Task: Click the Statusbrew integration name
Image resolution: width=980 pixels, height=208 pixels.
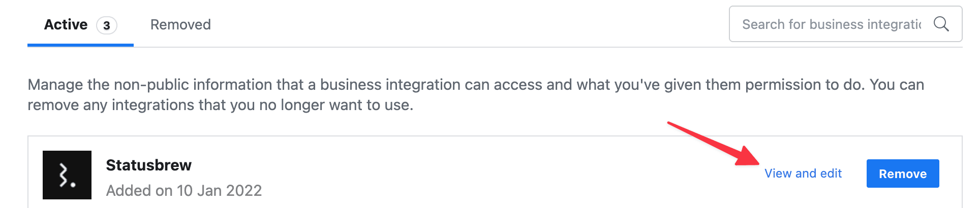Action: point(148,165)
